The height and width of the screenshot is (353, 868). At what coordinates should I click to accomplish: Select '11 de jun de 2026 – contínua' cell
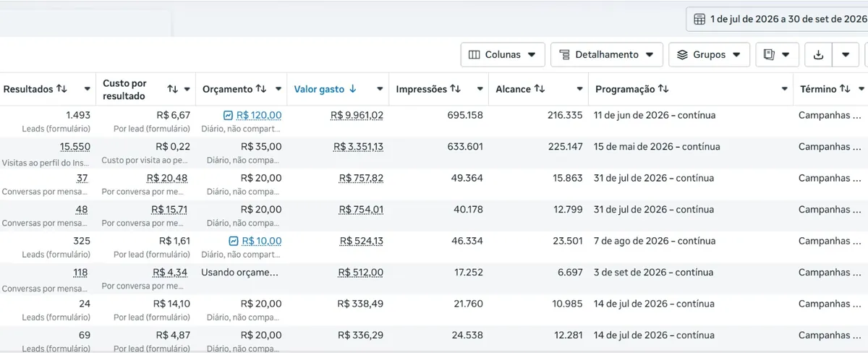(x=654, y=115)
